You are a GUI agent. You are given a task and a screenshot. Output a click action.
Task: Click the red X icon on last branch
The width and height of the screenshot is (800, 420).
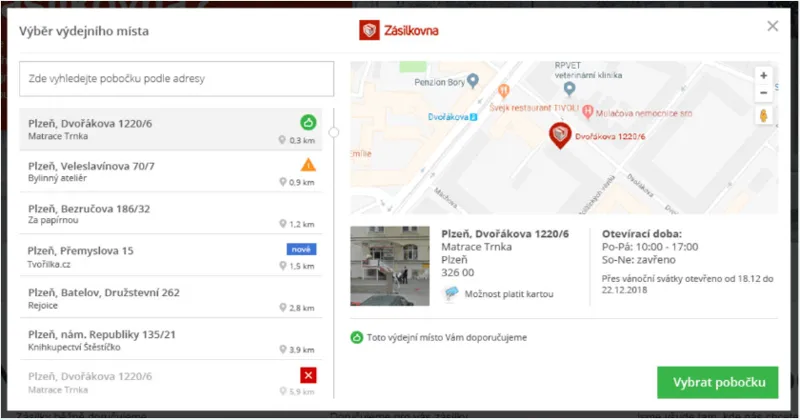point(308,376)
